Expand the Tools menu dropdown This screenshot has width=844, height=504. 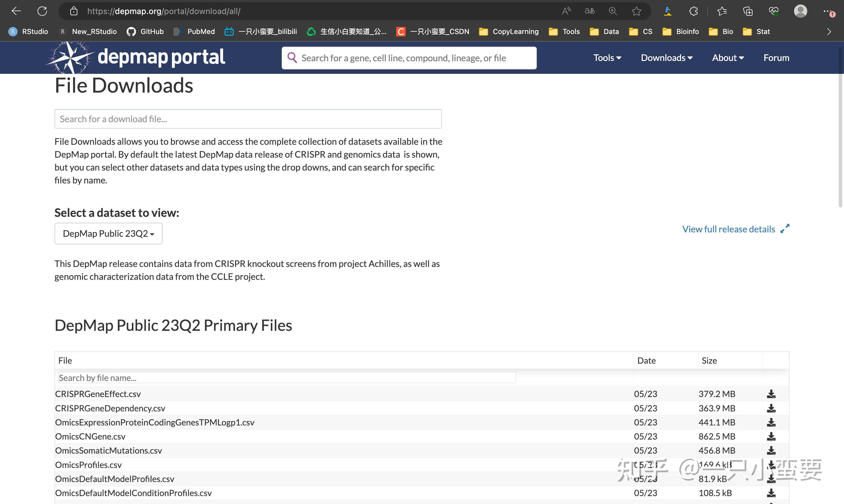click(x=607, y=58)
